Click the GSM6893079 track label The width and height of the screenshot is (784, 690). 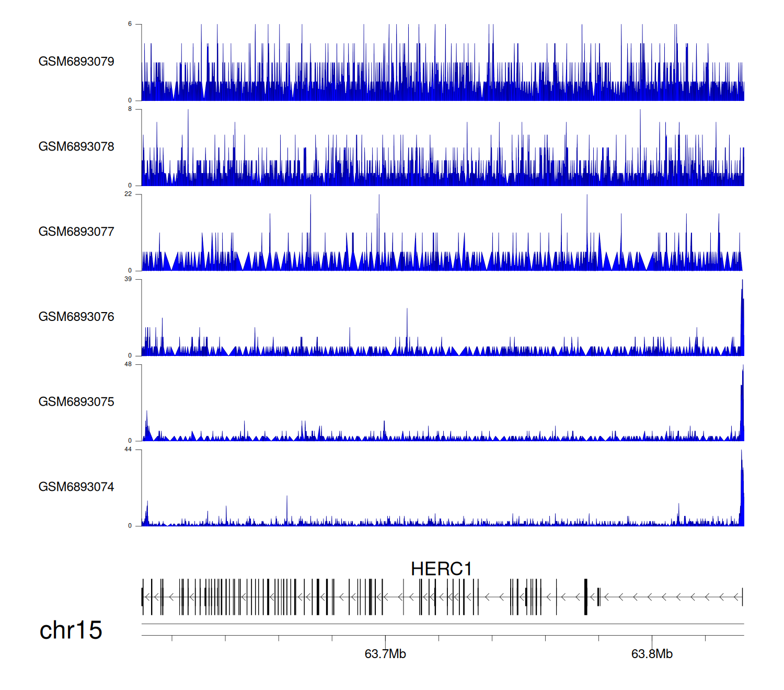[x=76, y=62]
